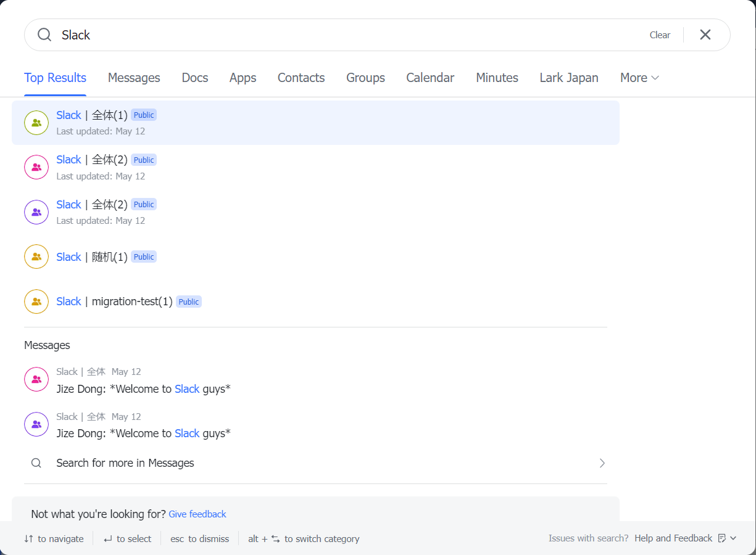Click the group avatar of Slack | migration-test(1)
756x555 pixels.
click(36, 302)
